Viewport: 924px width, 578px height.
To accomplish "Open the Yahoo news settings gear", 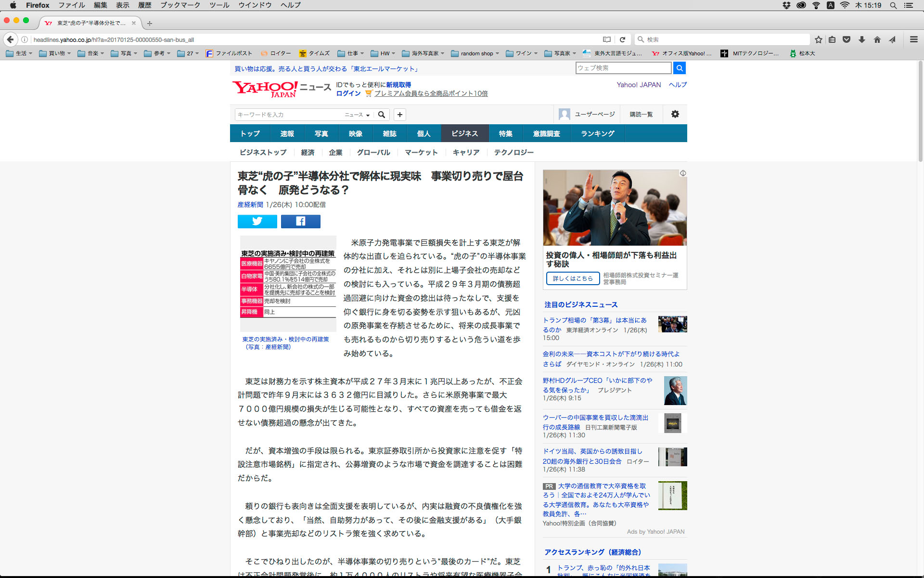I will [x=675, y=114].
